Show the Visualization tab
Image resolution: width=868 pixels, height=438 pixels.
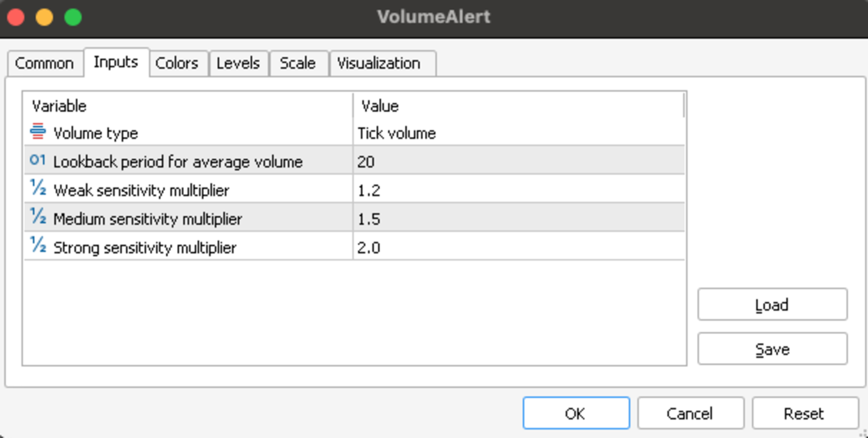pyautogui.click(x=379, y=63)
